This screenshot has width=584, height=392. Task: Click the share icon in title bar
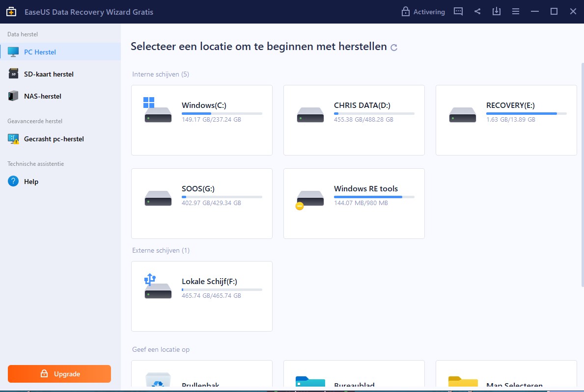coord(477,12)
